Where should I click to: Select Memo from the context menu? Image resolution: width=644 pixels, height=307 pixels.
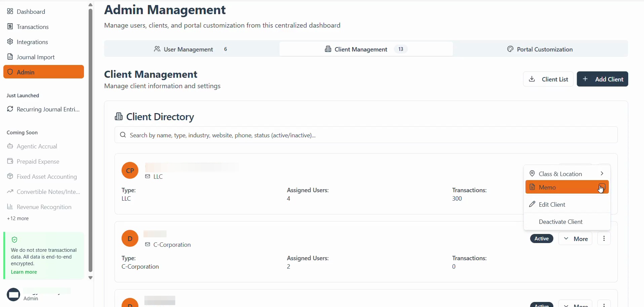pyautogui.click(x=567, y=187)
